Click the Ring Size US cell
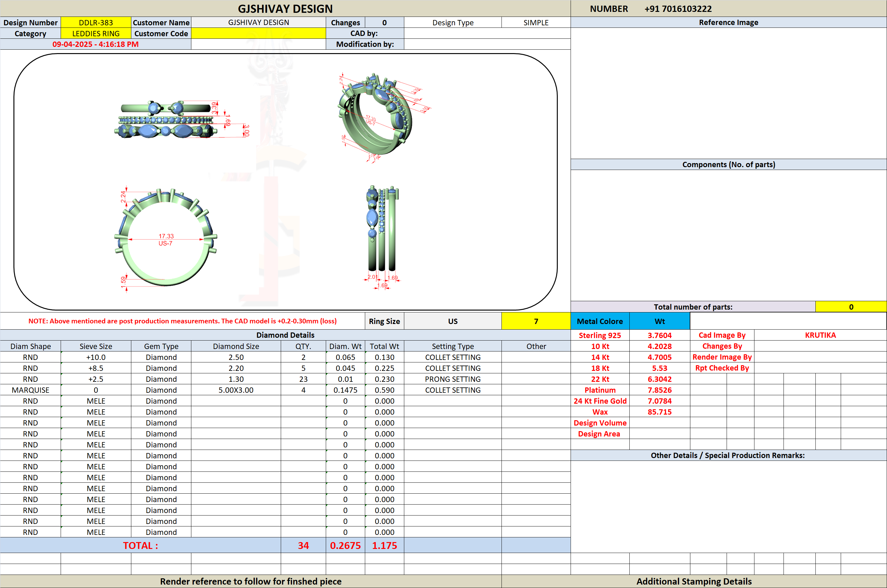Screen dimensions: 887x588 tap(452, 321)
